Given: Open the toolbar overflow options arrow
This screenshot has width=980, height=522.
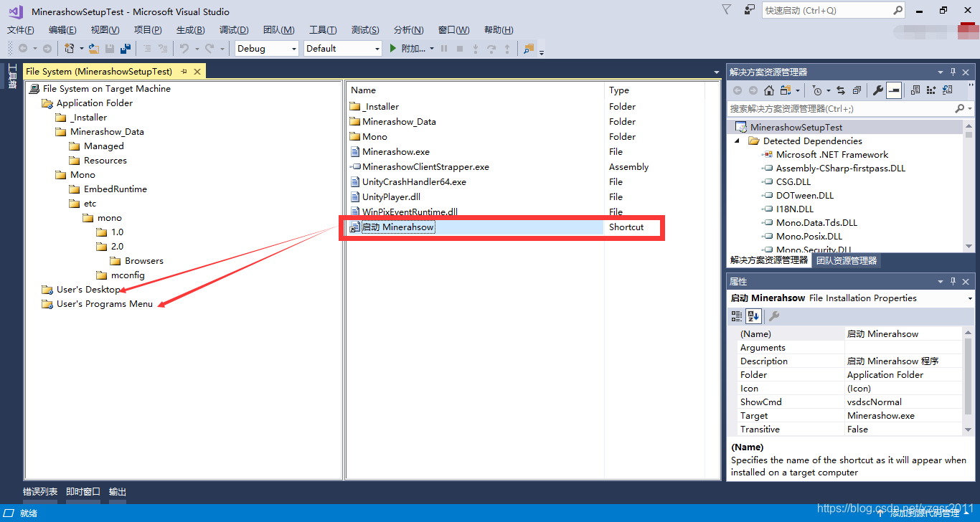Looking at the screenshot, I should (542, 52).
